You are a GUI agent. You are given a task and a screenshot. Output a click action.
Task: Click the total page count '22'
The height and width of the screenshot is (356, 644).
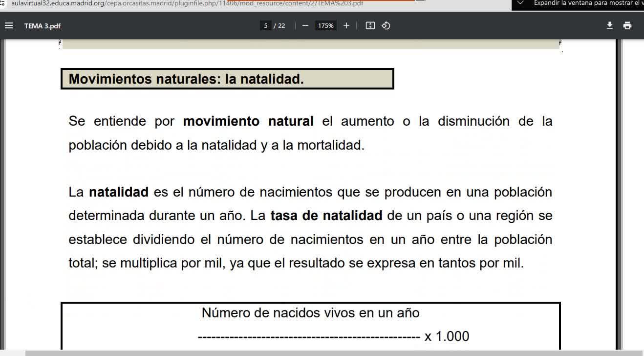click(x=281, y=26)
